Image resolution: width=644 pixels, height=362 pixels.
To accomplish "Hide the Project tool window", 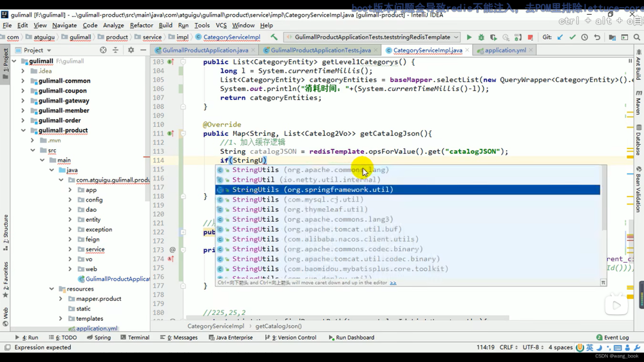I will pyautogui.click(x=143, y=50).
